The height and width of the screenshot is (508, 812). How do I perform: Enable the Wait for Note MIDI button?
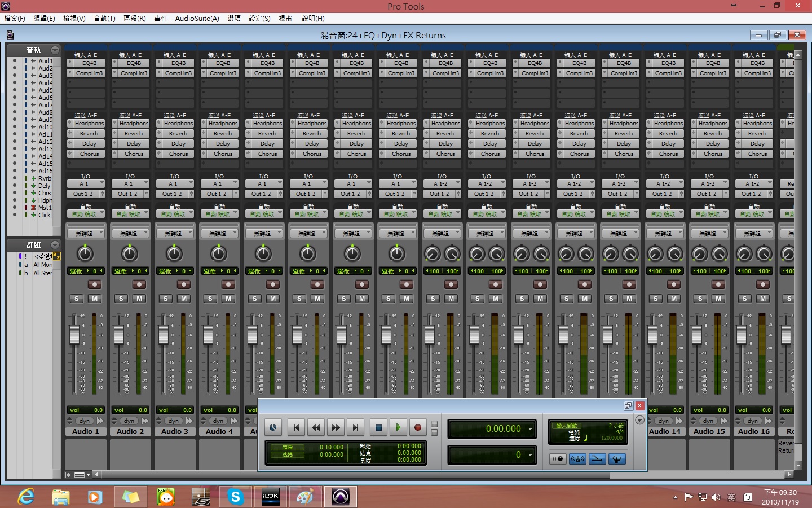[x=558, y=459]
